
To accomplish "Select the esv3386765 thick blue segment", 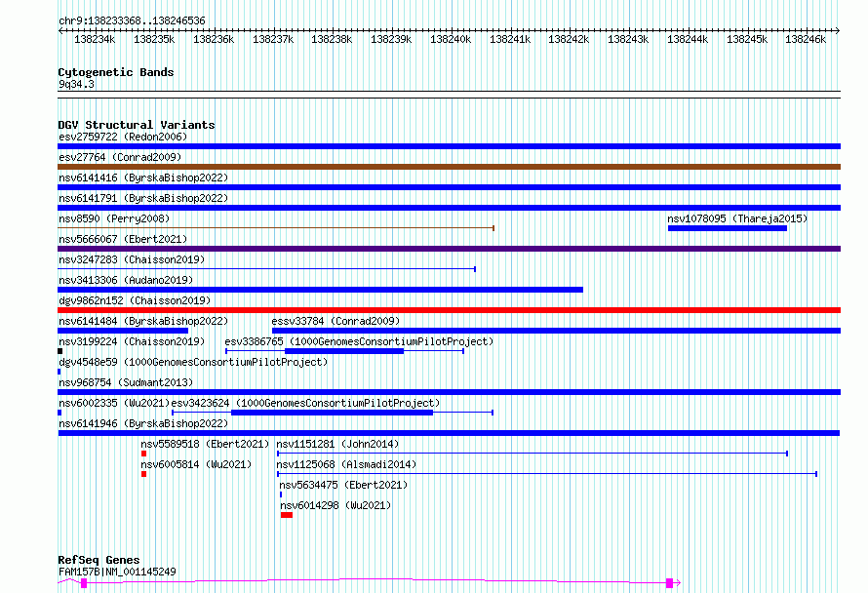I will pyautogui.click(x=343, y=351).
